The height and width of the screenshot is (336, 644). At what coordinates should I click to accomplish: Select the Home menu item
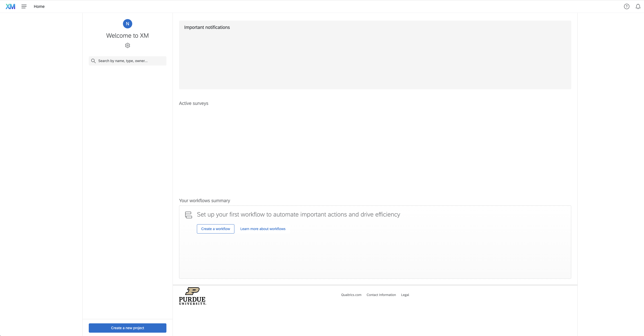pyautogui.click(x=39, y=6)
